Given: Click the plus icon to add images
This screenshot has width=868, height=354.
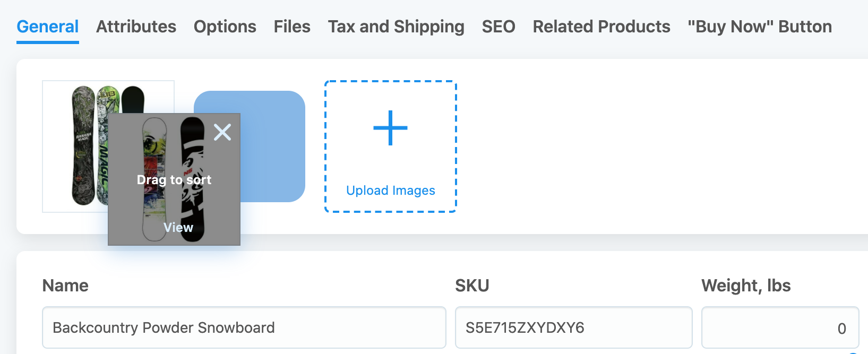Looking at the screenshot, I should pos(391,128).
